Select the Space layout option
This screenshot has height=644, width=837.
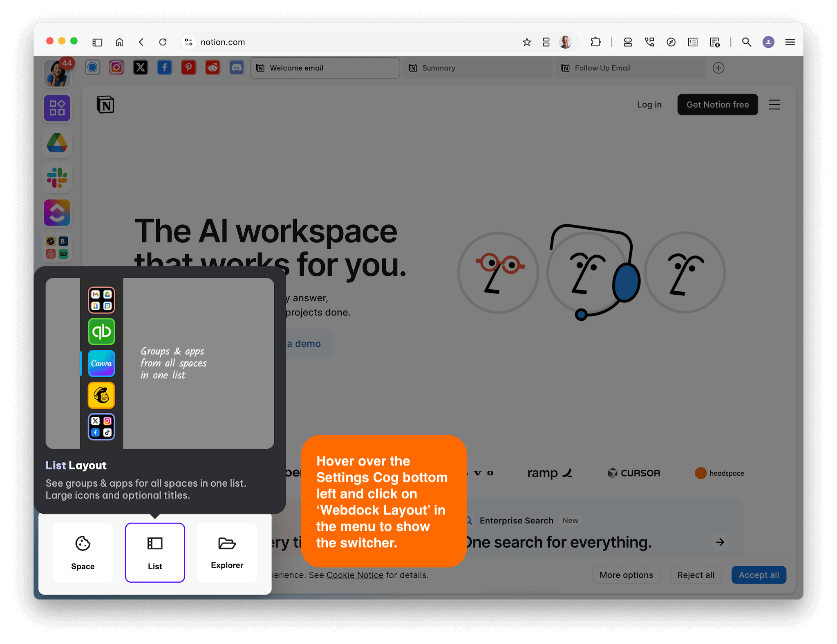(83, 552)
